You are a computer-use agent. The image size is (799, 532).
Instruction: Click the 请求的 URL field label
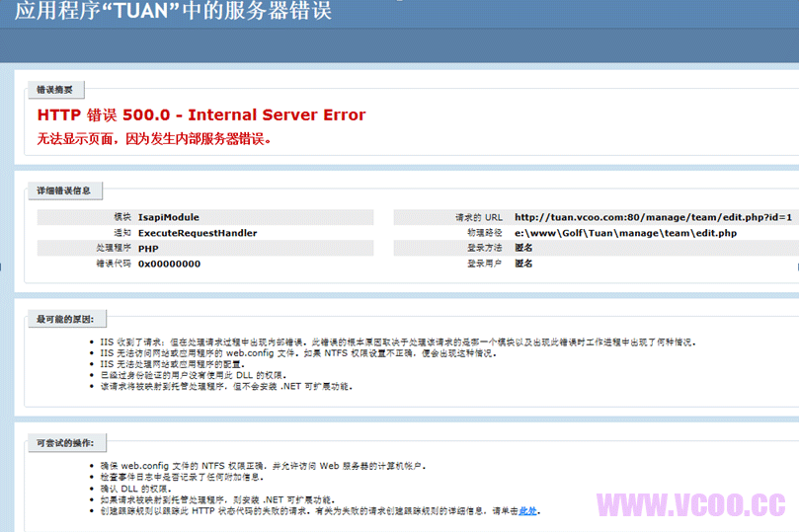(478, 217)
